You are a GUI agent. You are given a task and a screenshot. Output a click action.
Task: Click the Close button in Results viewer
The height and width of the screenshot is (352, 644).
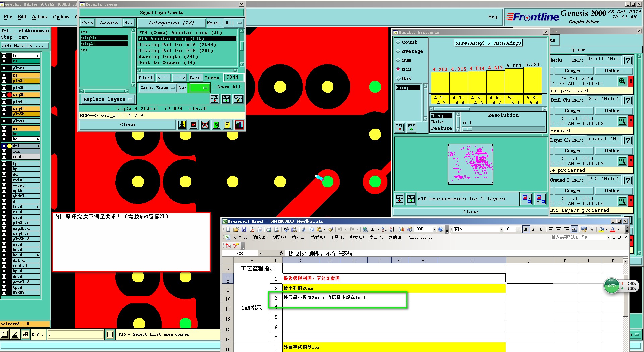pyautogui.click(x=127, y=125)
